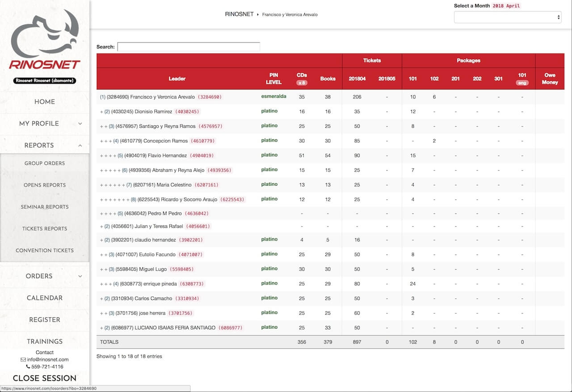Viewport: 572px width, 392px height.
Task: Click the esmeralda pin level text
Action: (x=274, y=96)
